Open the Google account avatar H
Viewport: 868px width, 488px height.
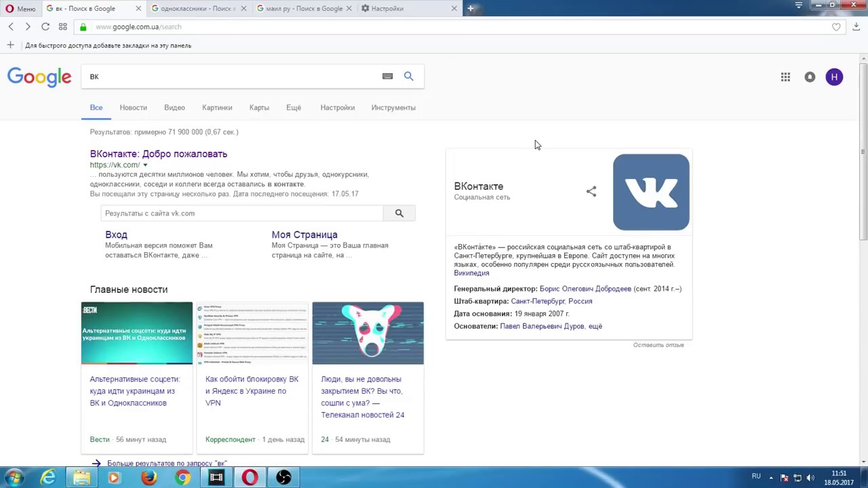pos(834,77)
